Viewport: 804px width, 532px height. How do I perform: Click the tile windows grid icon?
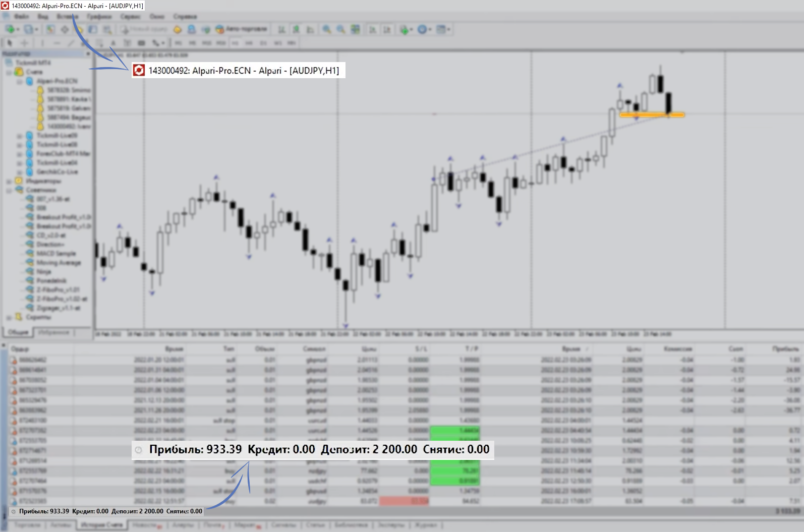click(x=356, y=29)
